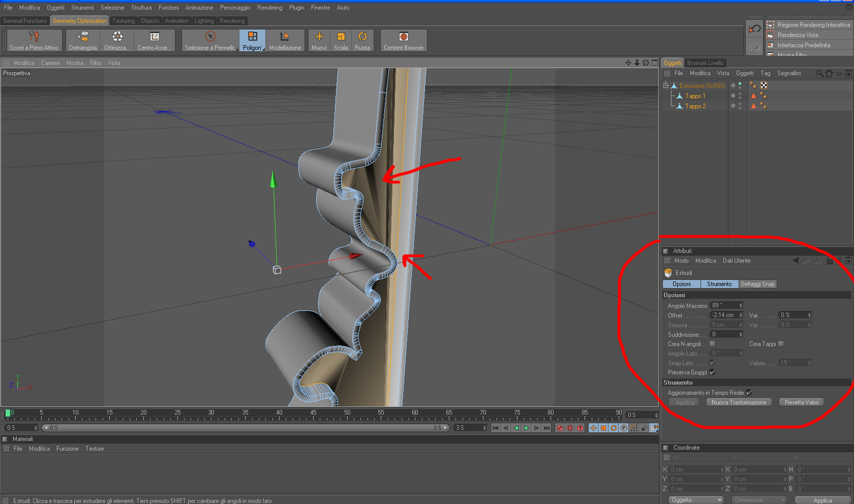854x504 pixels.
Task: Click the timeline playhead at frame 0
Action: pos(8,414)
